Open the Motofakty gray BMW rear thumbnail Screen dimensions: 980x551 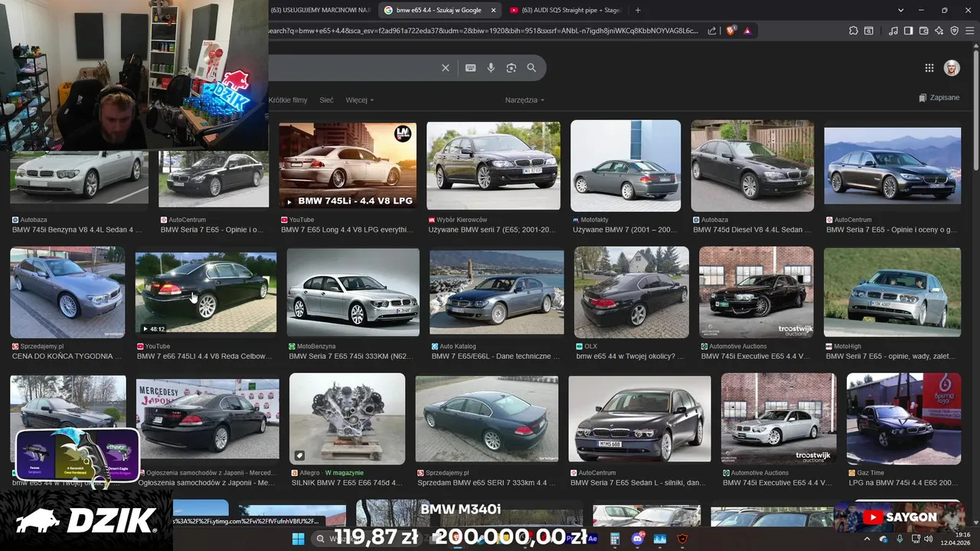(x=626, y=165)
